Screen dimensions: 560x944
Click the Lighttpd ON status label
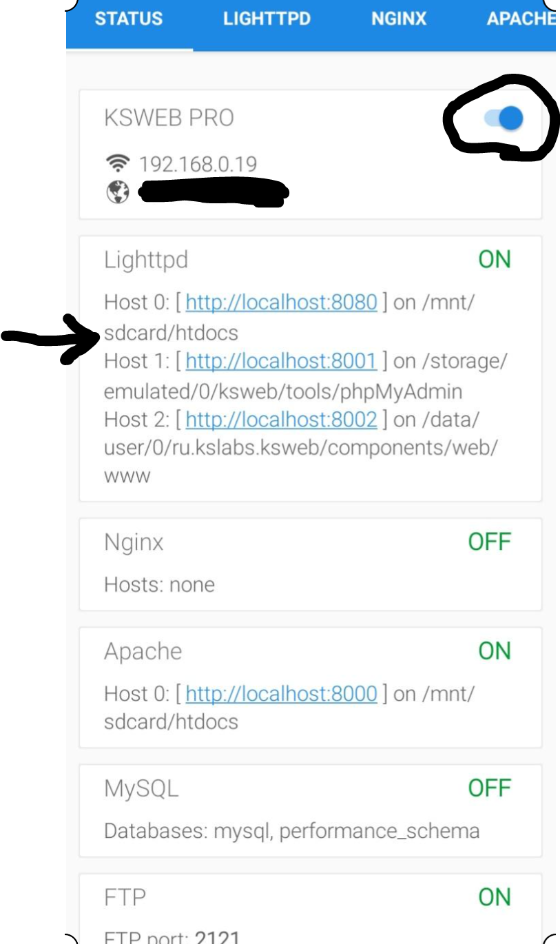(495, 260)
